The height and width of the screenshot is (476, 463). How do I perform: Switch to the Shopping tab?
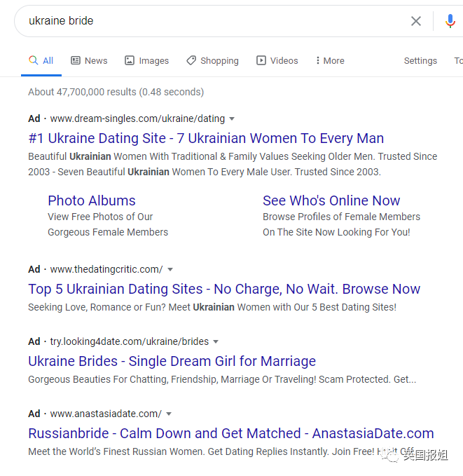(x=212, y=61)
